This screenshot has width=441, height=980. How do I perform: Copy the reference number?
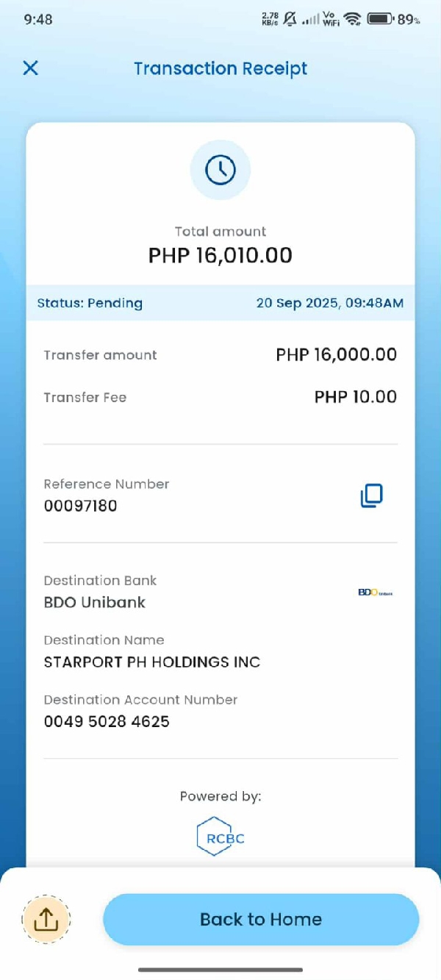click(x=371, y=496)
